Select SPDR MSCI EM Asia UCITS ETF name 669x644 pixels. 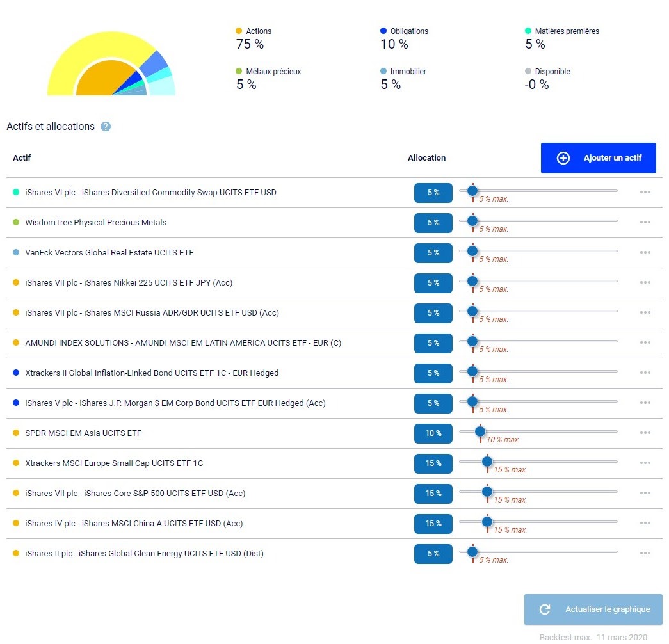[83, 433]
